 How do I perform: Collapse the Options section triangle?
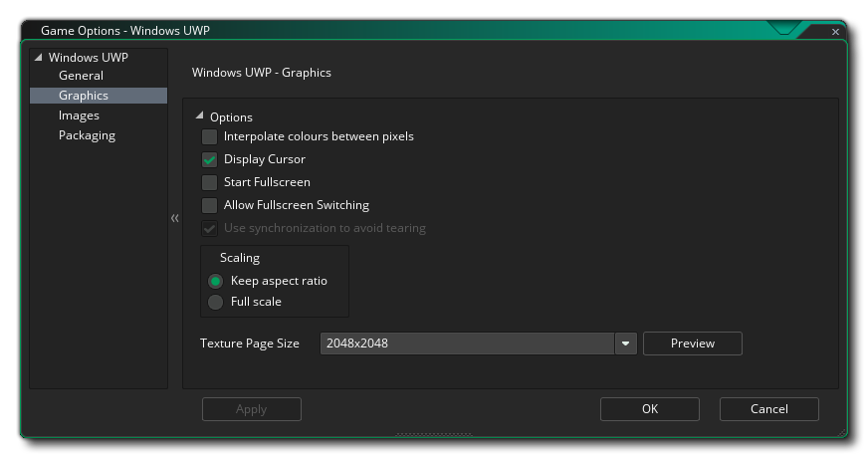tap(199, 115)
